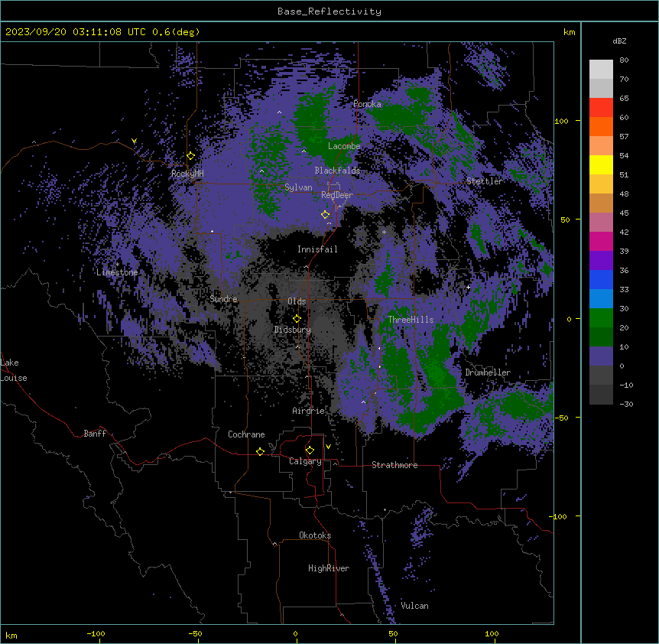The height and width of the screenshot is (644, 659).
Task: Pick the slate purple swatch between 10 and 0 dBZ
Action: click(x=601, y=356)
